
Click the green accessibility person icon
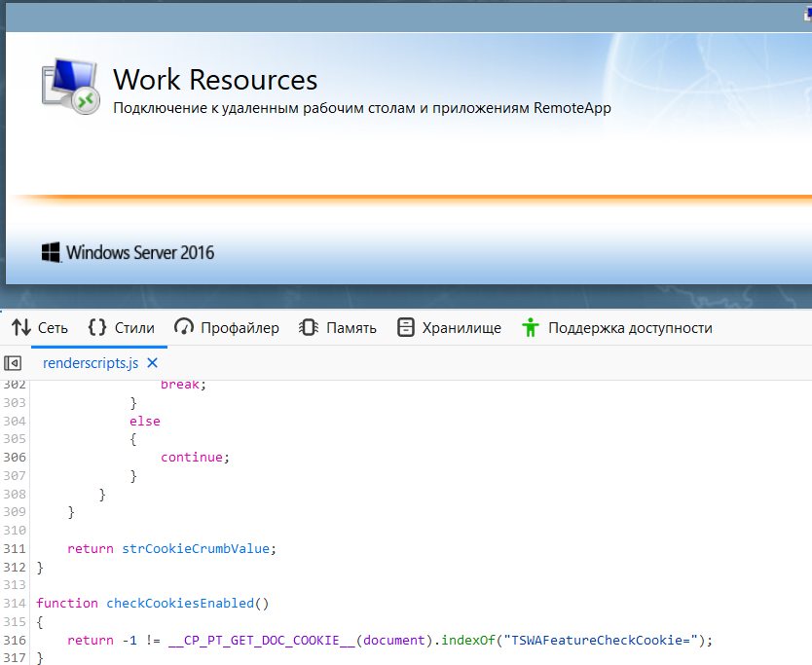pyautogui.click(x=531, y=328)
